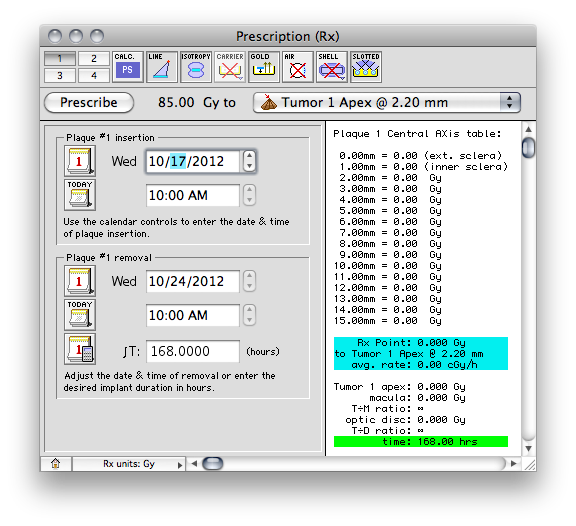The image size is (576, 526).
Task: Open insertion date calendar icon
Action: (x=80, y=161)
